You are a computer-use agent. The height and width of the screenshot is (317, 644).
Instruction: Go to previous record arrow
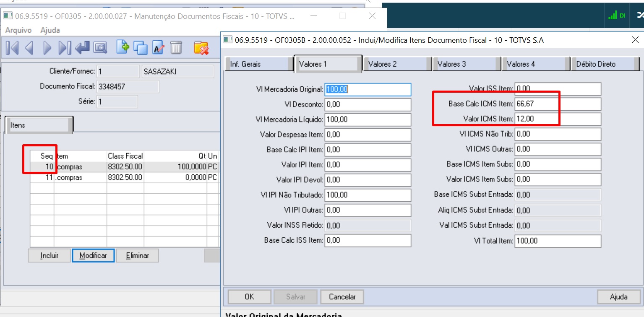[29, 48]
